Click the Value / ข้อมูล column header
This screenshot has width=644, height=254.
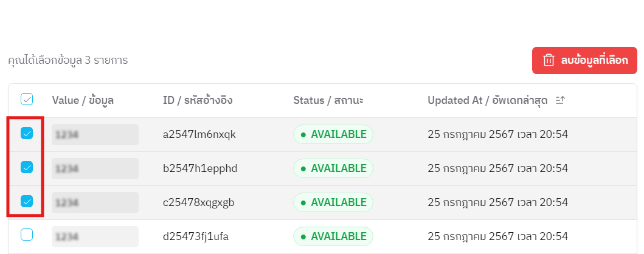pos(83,100)
